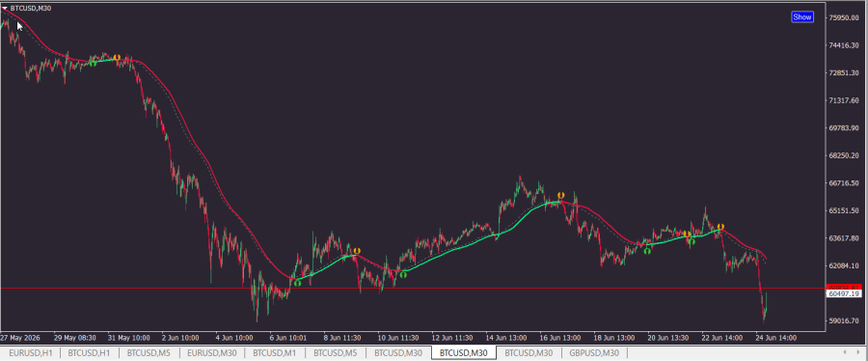
Task: Click the 27 May 2026 date label
Action: [x=19, y=338]
